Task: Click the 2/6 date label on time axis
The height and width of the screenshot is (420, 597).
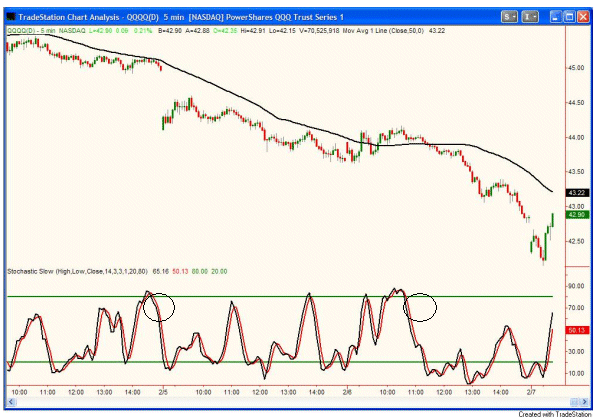Action: (347, 392)
